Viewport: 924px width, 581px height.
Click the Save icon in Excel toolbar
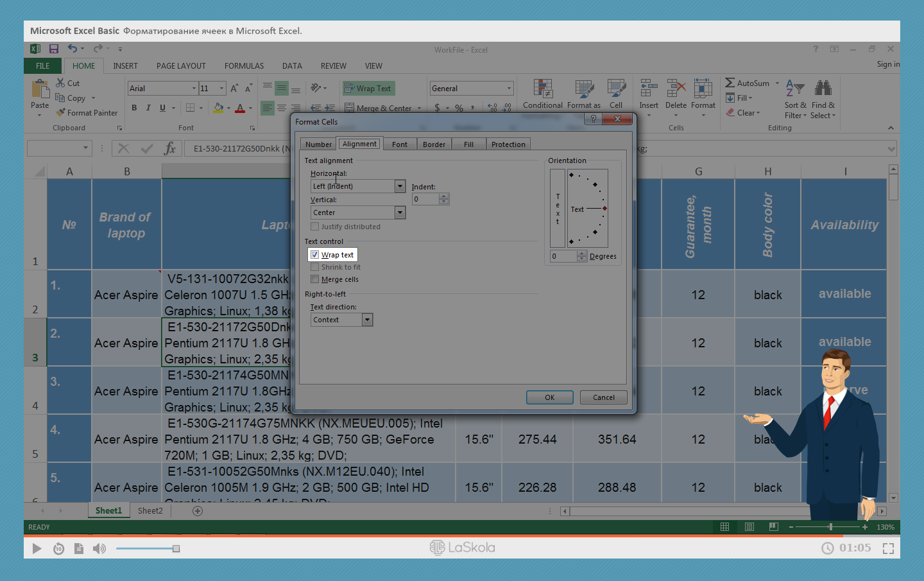click(54, 49)
